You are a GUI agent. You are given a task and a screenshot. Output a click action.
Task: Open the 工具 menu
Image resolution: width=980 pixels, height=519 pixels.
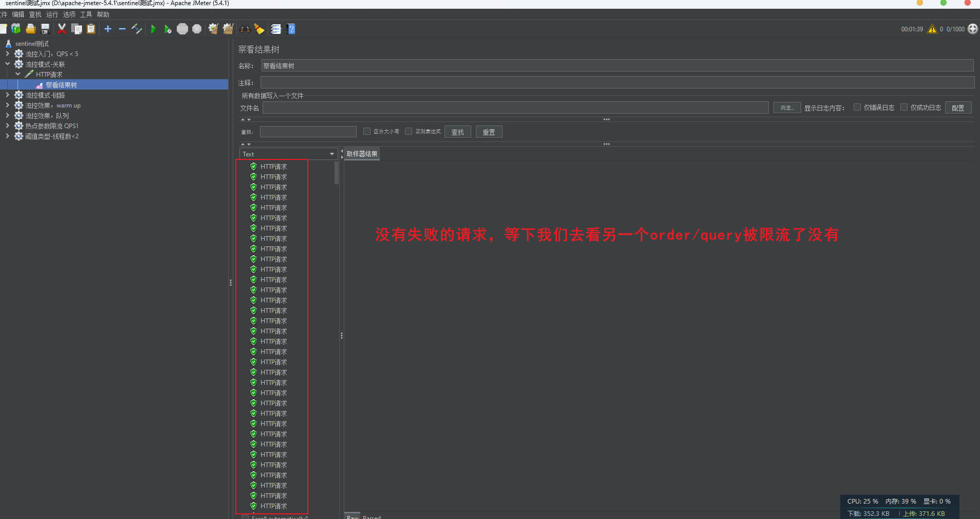[86, 14]
